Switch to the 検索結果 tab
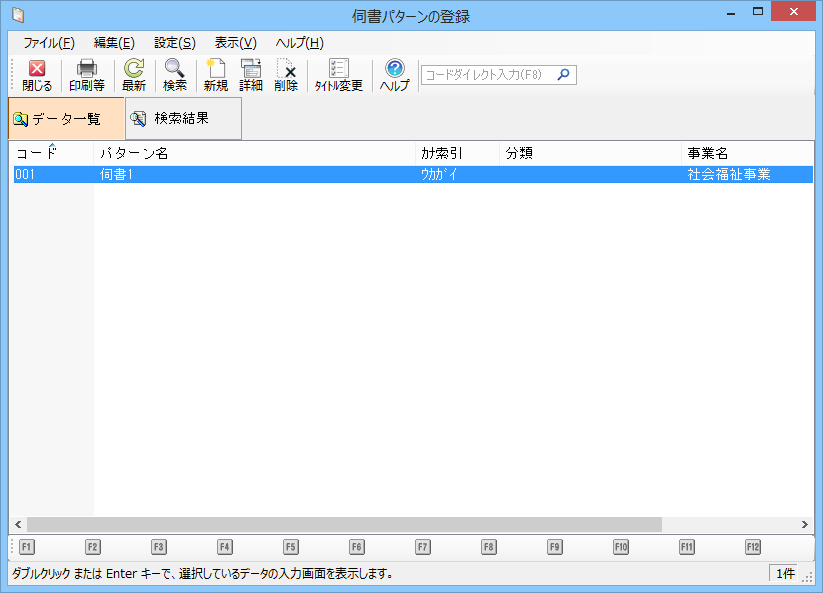 (x=183, y=119)
